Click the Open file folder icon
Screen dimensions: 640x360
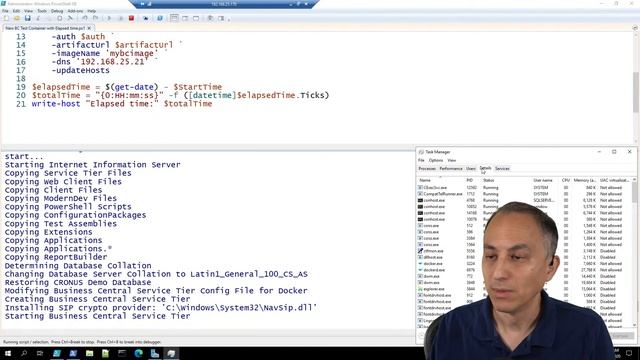[x=17, y=18]
